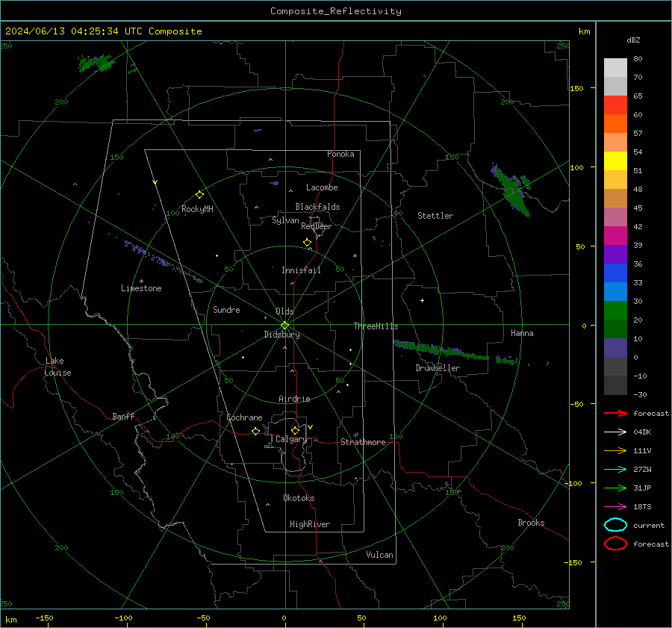Image resolution: width=672 pixels, height=628 pixels.
Task: Click the RedDeer map label
Action: tap(317, 226)
